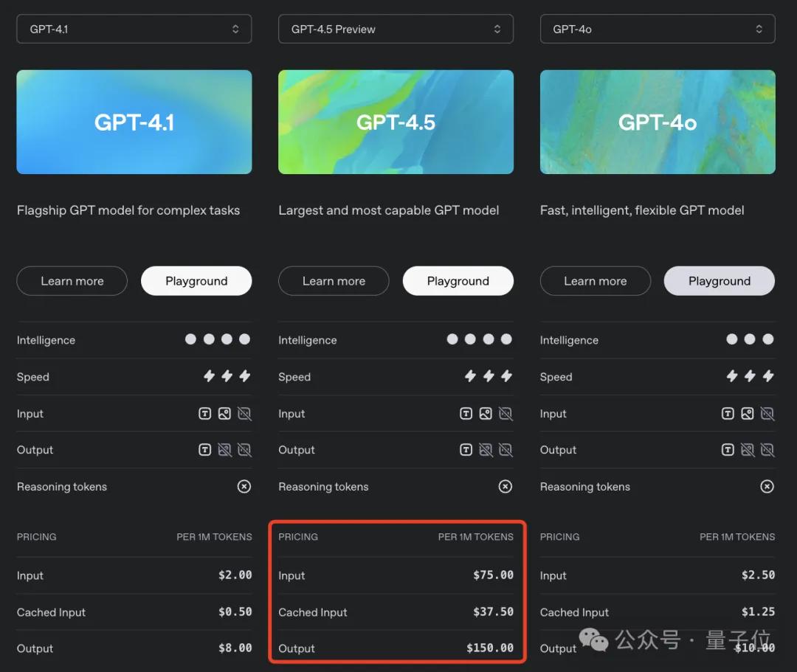Viewport: 797px width, 672px height.
Task: Click Learn more for GPT-4.1
Action: (x=72, y=281)
